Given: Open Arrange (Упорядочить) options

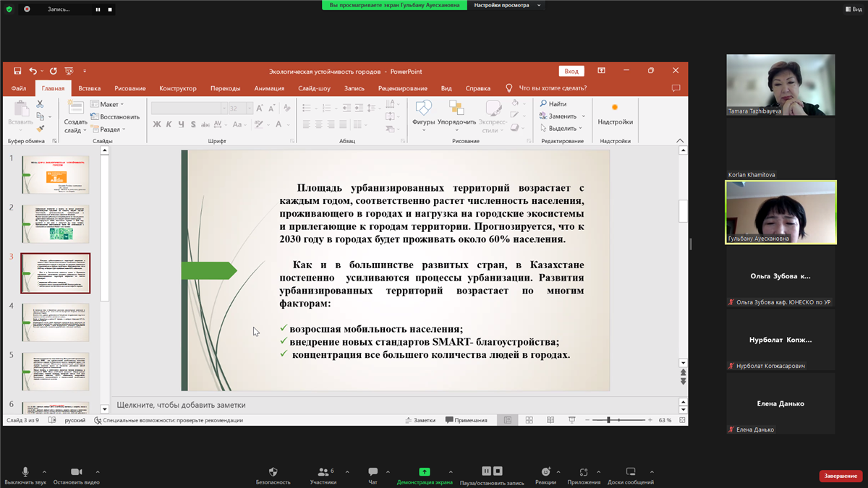Looking at the screenshot, I should click(x=456, y=116).
